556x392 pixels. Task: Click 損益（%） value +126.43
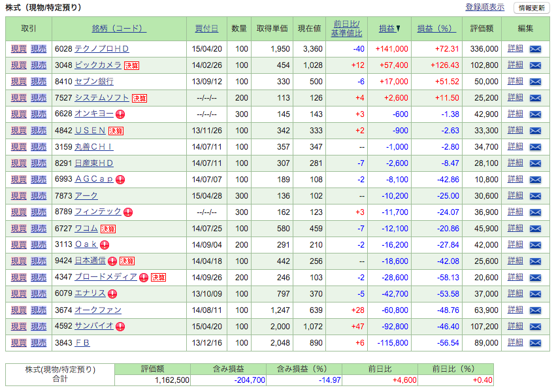tap(445, 65)
